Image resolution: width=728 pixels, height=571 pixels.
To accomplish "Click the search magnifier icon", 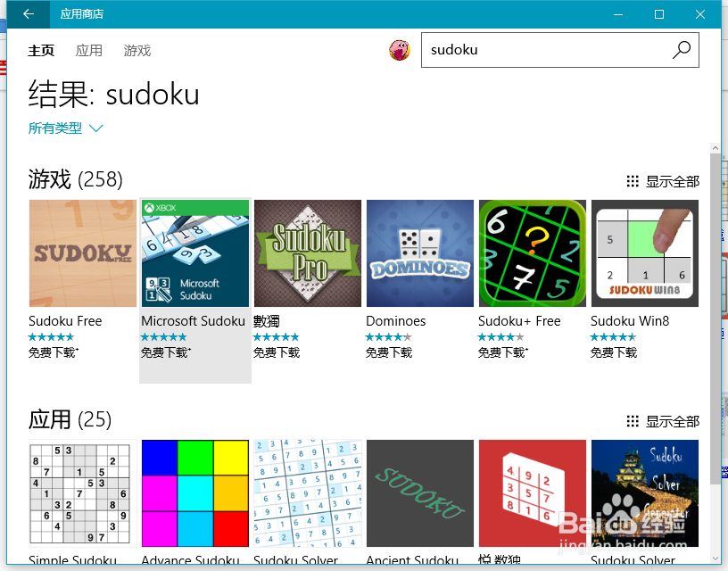I will click(x=682, y=50).
